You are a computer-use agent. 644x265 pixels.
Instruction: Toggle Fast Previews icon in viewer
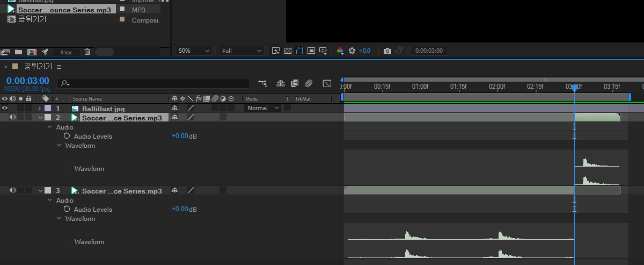(x=276, y=51)
